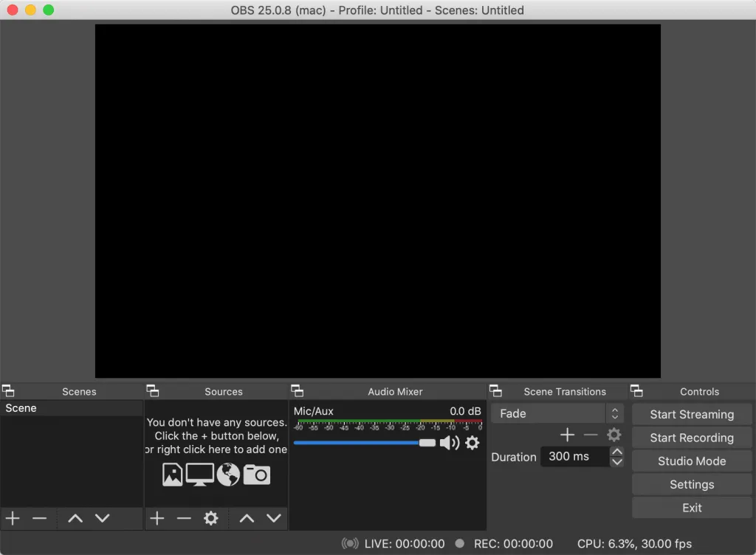Click the add transition plus icon
756x555 pixels.
(567, 435)
